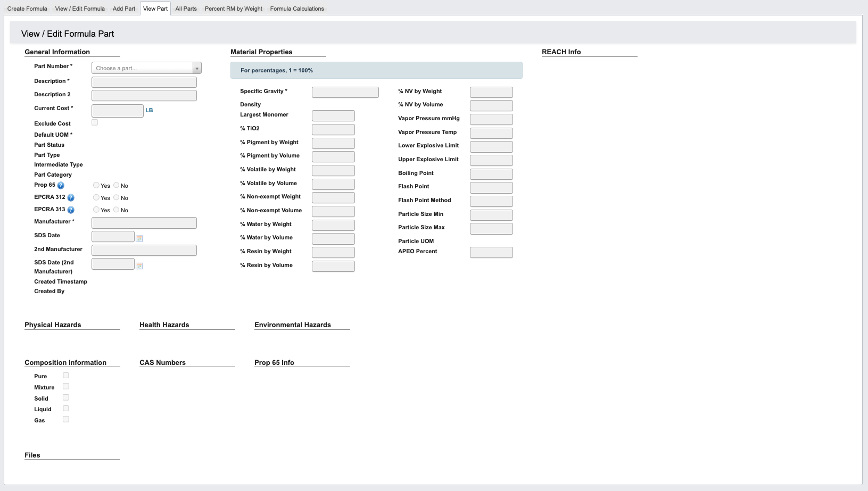Viewport: 868px width, 491px height.
Task: Open the EPCRA 313 help icon
Action: (71, 210)
